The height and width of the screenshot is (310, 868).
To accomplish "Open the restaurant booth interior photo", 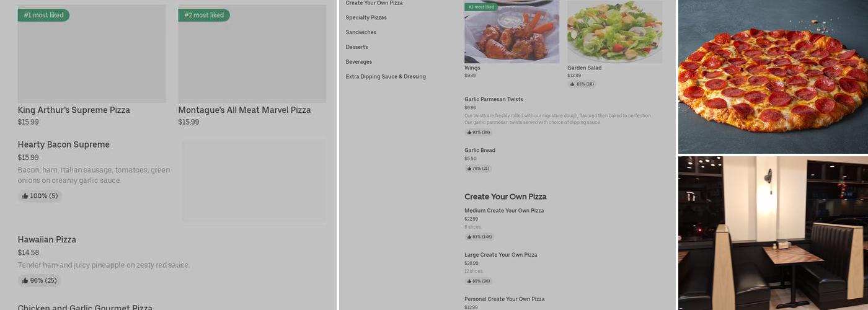I will coord(773,233).
